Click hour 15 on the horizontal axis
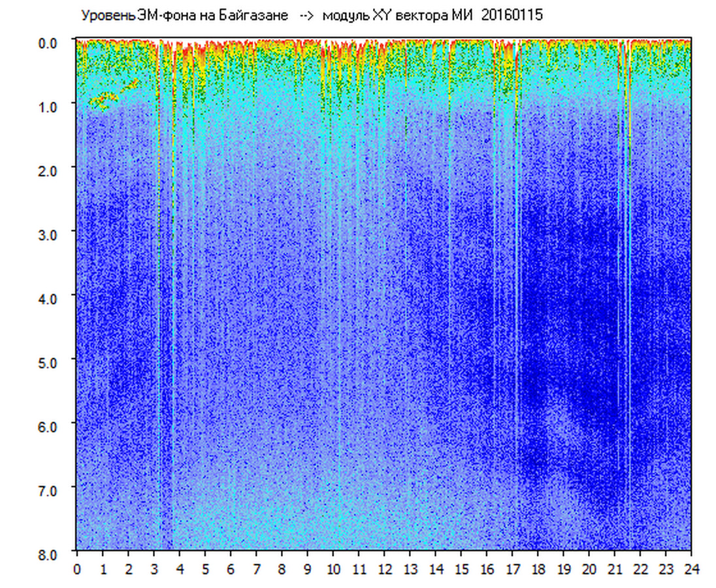The width and height of the screenshot is (716, 588). point(461,569)
